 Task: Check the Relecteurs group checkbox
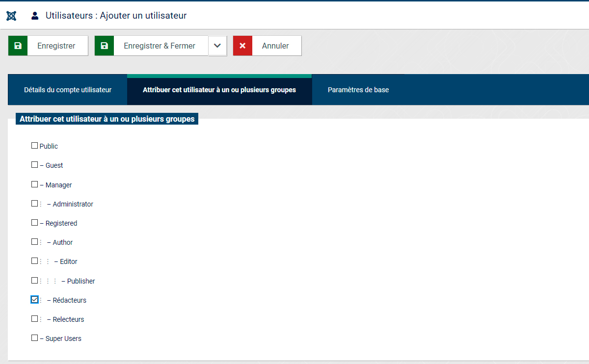tap(34, 319)
